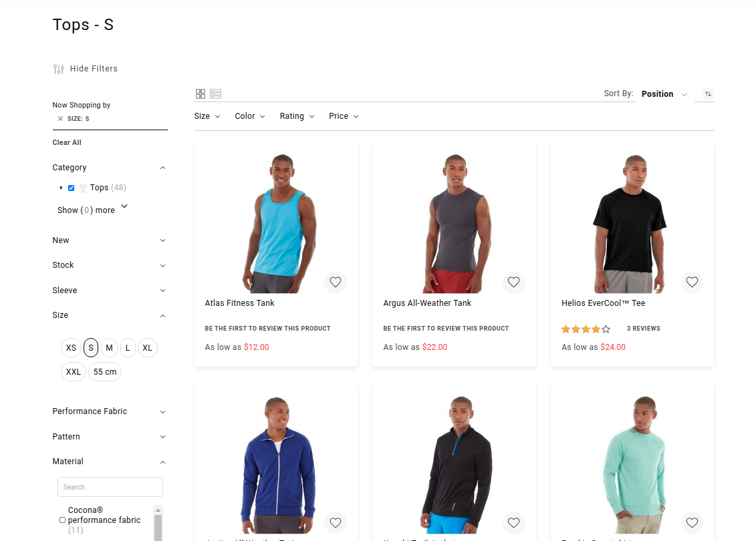Image resolution: width=756 pixels, height=541 pixels.
Task: Switch to list view mode
Action: (x=215, y=94)
